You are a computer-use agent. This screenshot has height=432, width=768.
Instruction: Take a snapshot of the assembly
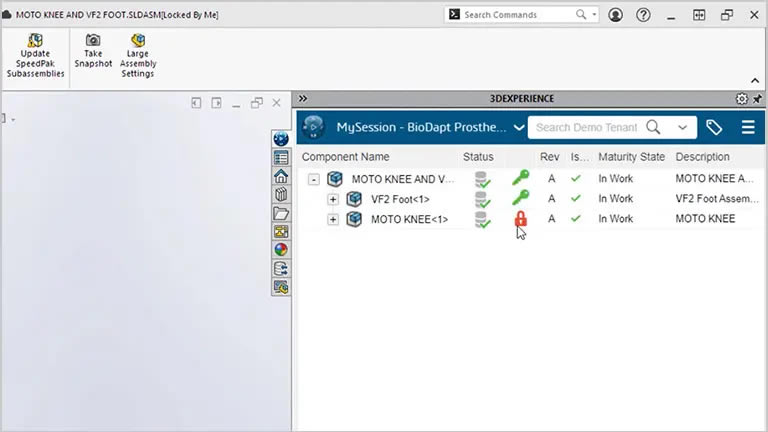point(93,41)
